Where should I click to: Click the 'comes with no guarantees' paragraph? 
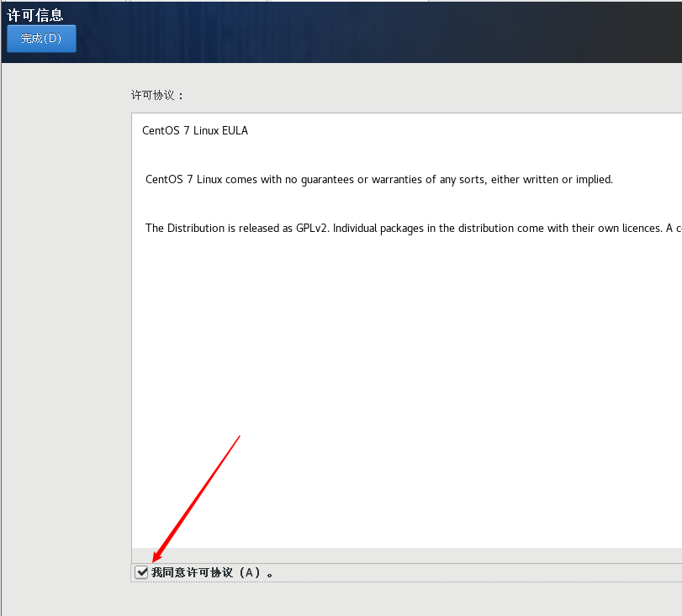[378, 180]
